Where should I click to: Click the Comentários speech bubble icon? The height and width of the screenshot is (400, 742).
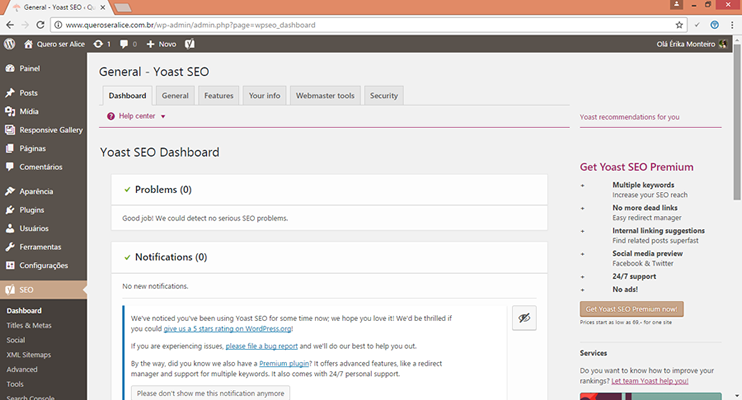10,167
